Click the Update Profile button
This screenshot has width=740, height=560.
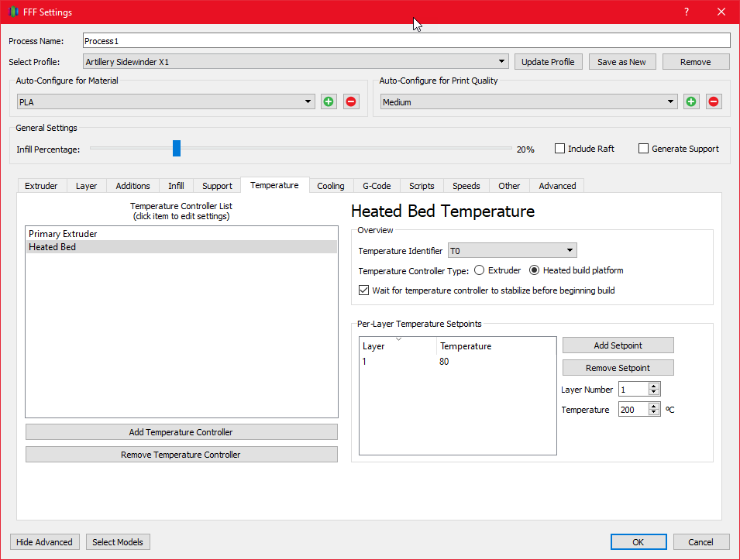(548, 62)
